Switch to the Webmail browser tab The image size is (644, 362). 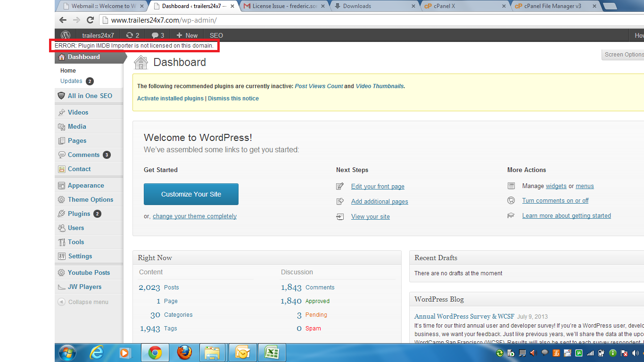102,6
